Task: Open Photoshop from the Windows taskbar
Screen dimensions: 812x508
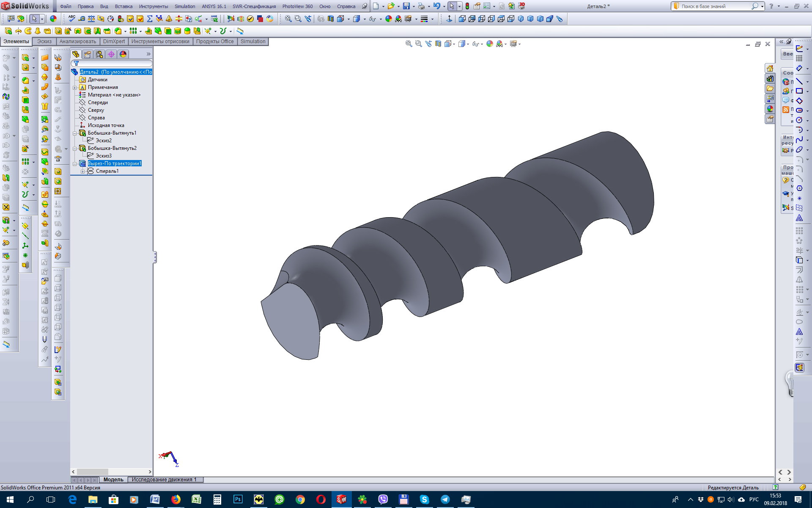Action: pos(238,500)
